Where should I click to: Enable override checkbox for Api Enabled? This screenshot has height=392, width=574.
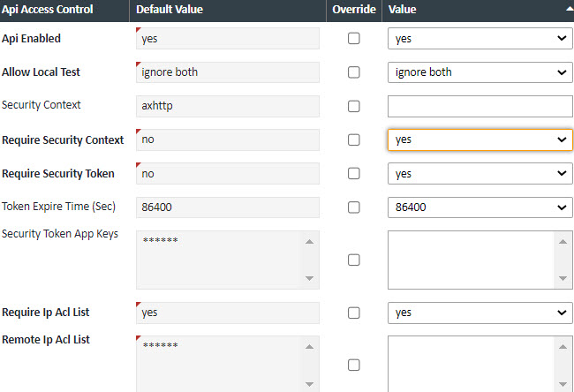[x=354, y=39]
